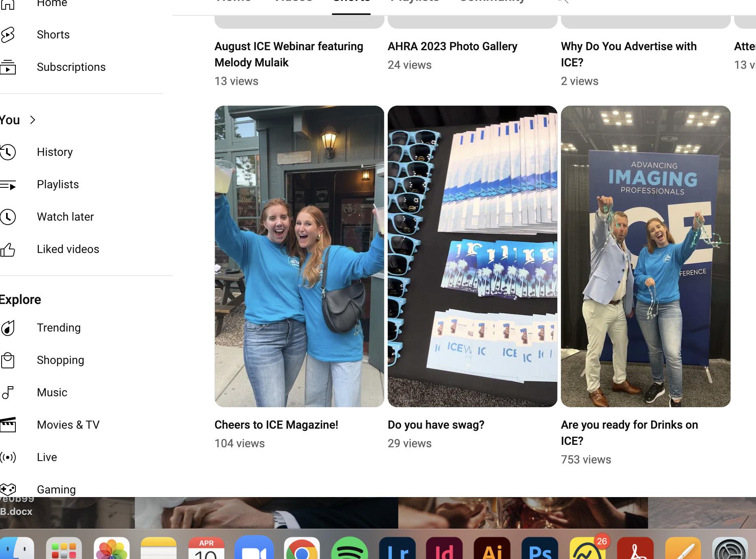Open the Notes app in the Dock

(159, 548)
